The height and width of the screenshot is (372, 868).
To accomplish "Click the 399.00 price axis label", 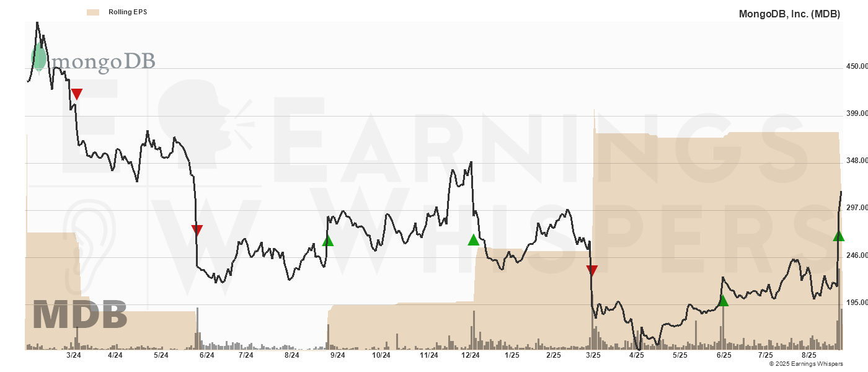I will pos(856,113).
